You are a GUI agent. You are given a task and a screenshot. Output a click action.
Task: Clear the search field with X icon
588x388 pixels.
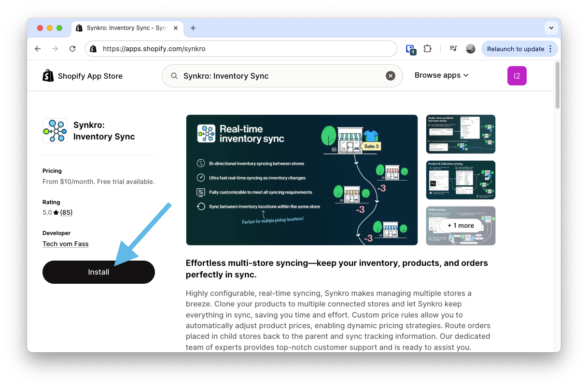click(391, 76)
